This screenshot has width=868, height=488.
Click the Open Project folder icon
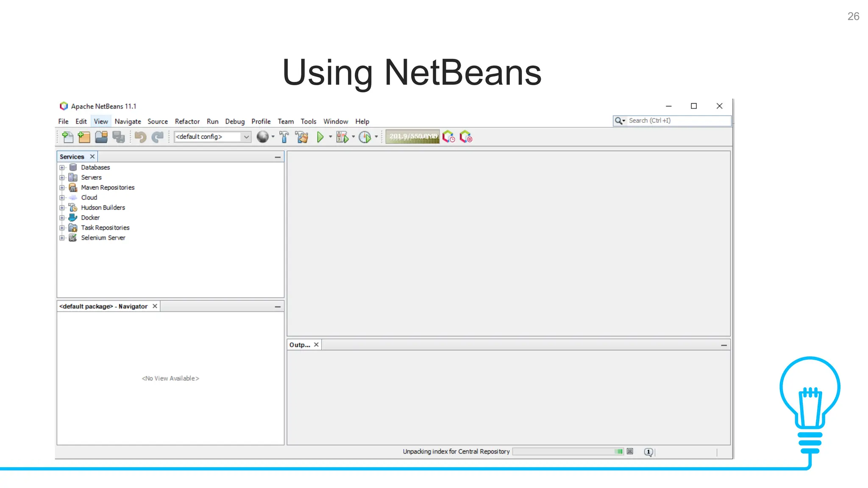101,137
